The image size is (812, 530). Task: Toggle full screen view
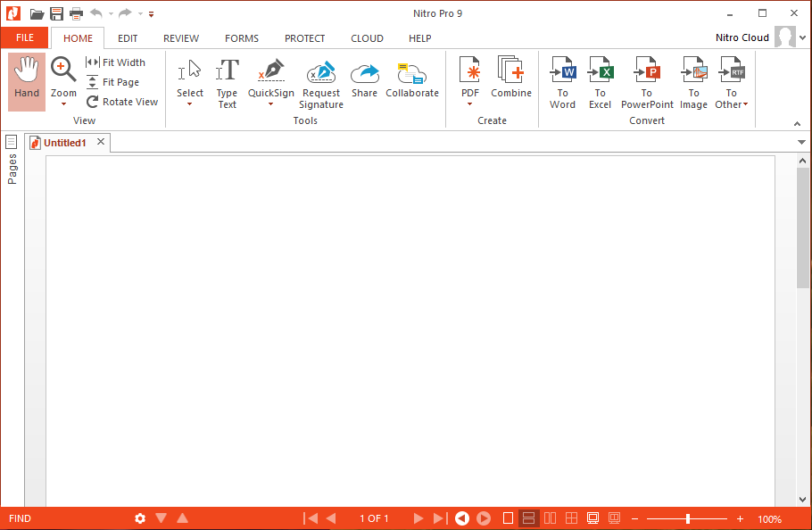(x=593, y=518)
